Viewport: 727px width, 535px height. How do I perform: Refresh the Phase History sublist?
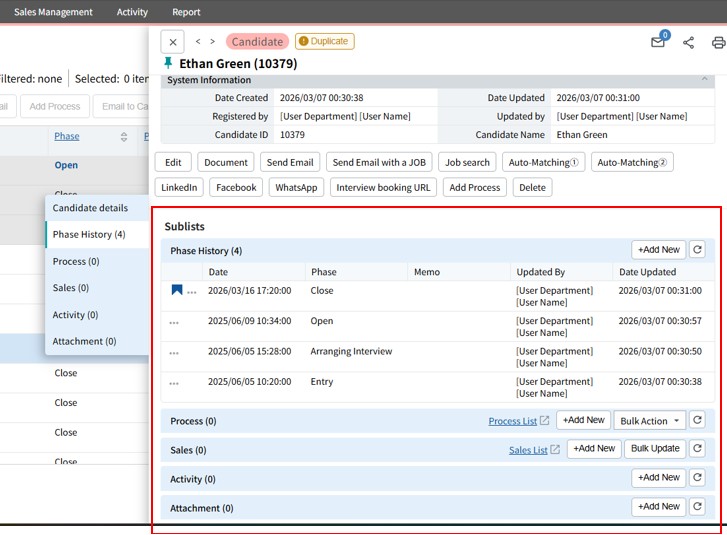tap(698, 250)
